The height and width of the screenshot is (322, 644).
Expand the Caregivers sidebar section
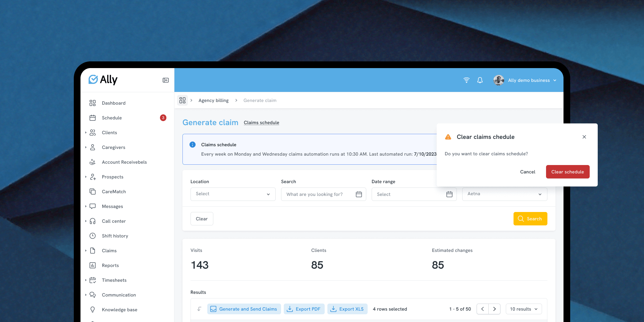[x=86, y=147]
